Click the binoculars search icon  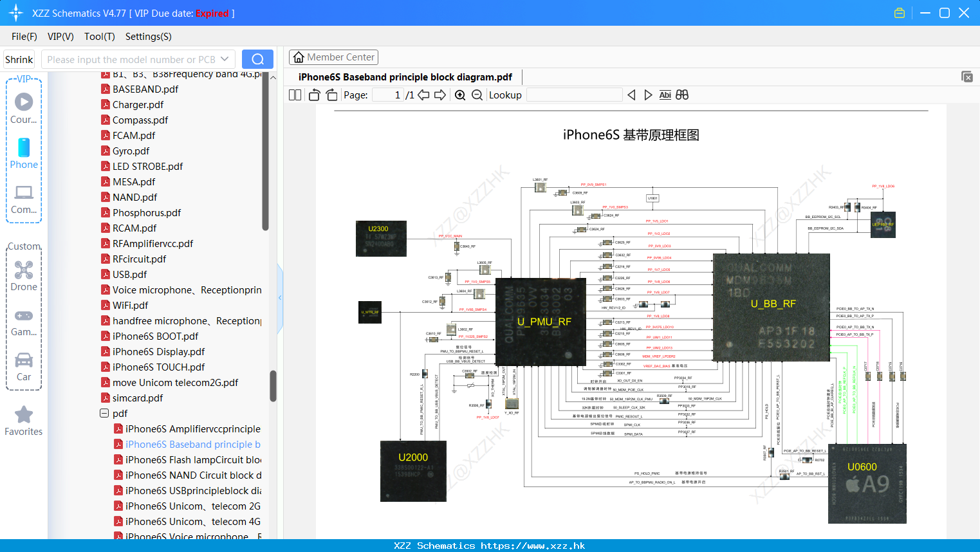point(682,95)
